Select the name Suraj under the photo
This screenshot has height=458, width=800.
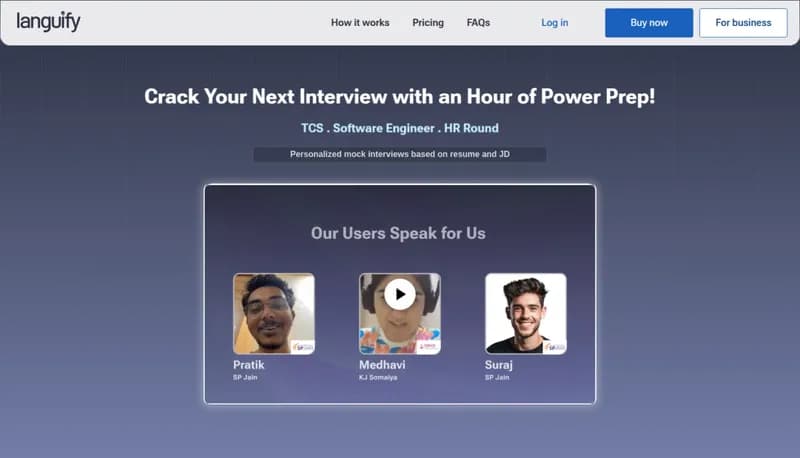tap(498, 365)
